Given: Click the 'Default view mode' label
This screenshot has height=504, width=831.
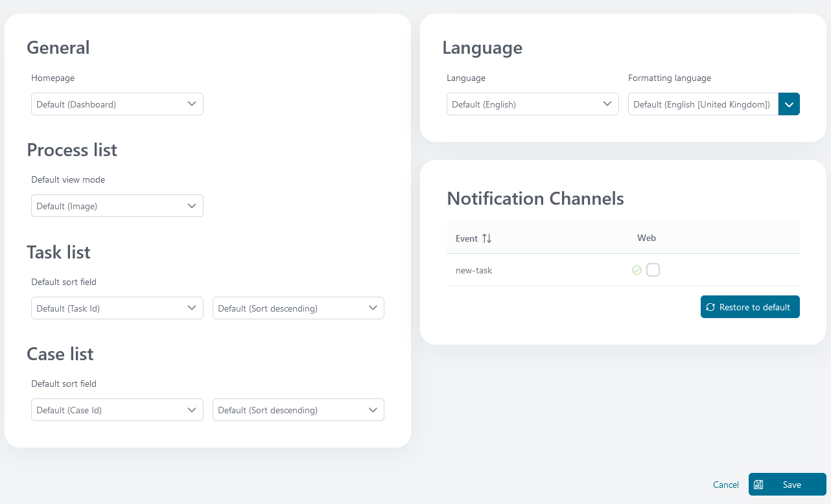Looking at the screenshot, I should point(68,179).
